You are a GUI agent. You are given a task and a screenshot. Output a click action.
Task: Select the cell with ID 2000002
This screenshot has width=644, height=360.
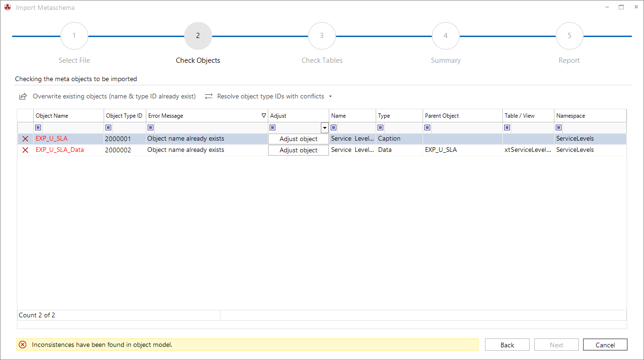125,150
